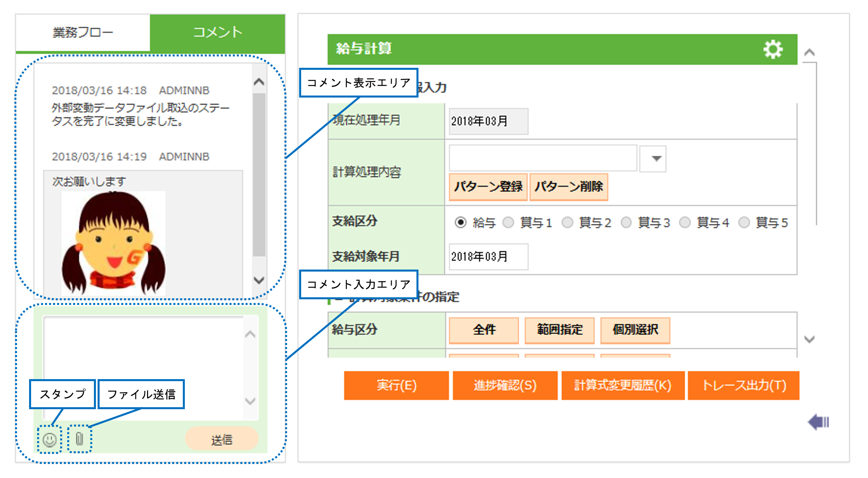The width and height of the screenshot is (868, 478).
Task: Click the comment input box up arrow
Action: point(250,334)
